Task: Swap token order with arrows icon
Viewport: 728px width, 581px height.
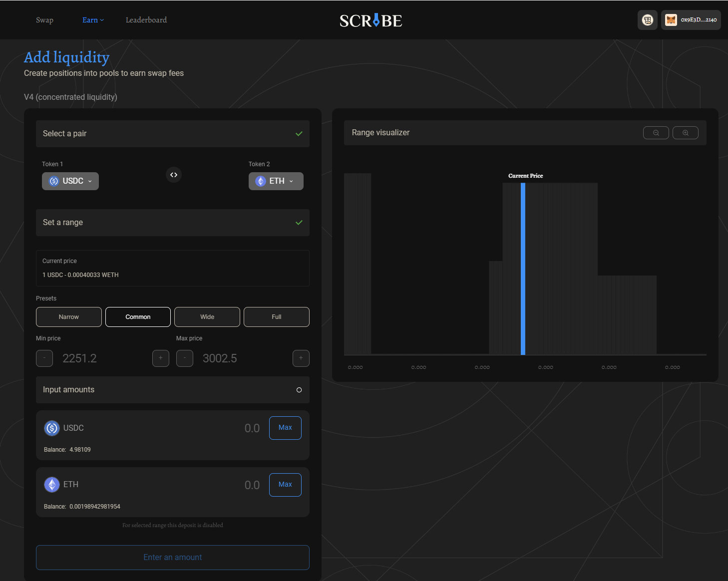Action: click(174, 175)
